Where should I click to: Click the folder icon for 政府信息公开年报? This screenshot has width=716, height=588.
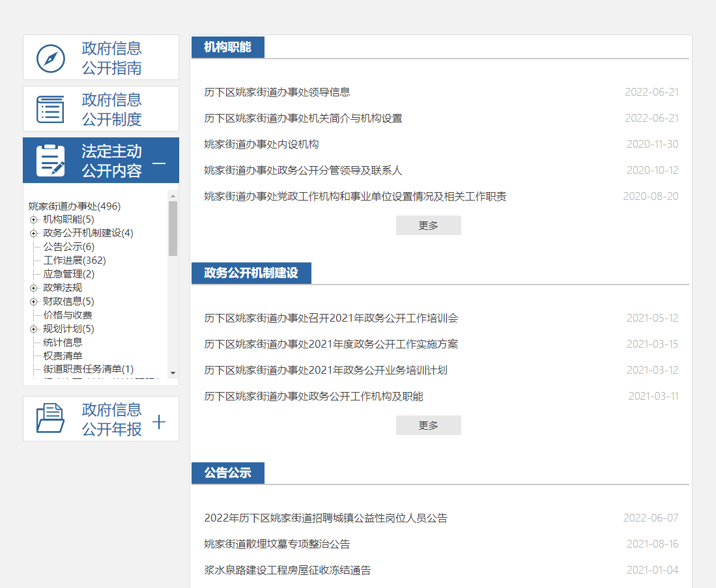click(51, 419)
